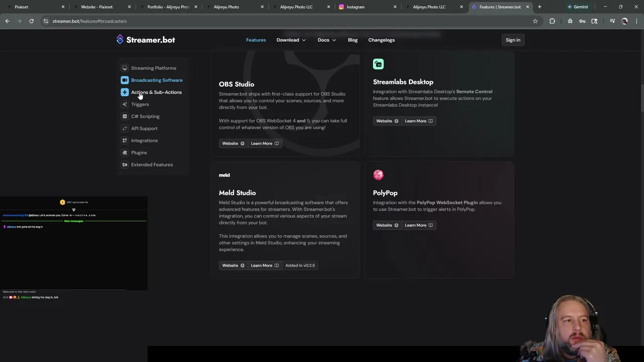Click the Streamlabs Desktop green logo
Image resolution: width=644 pixels, height=362 pixels.
(x=378, y=64)
